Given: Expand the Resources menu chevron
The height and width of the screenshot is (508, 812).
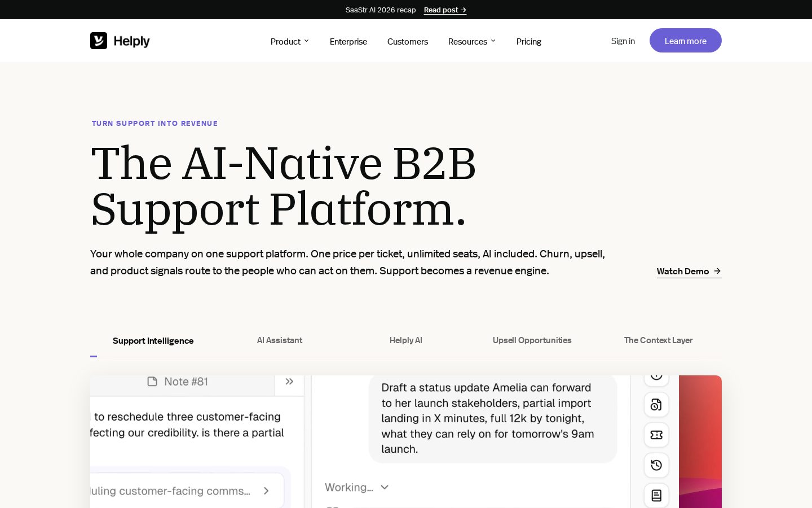Looking at the screenshot, I should tap(493, 41).
